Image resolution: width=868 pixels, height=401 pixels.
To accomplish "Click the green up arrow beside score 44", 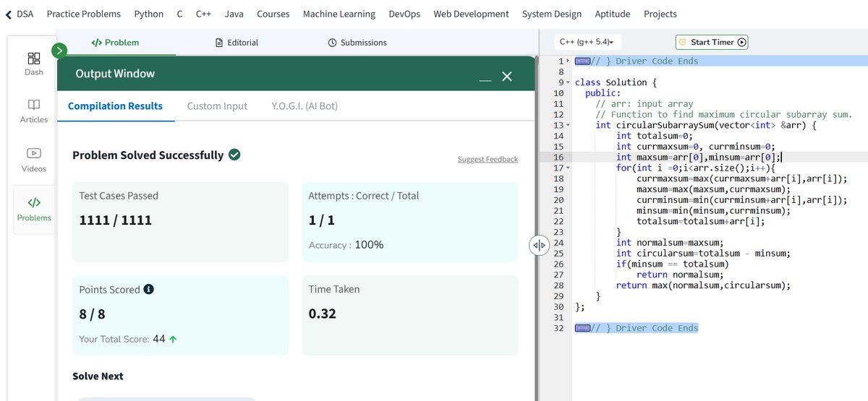I will point(173,339).
